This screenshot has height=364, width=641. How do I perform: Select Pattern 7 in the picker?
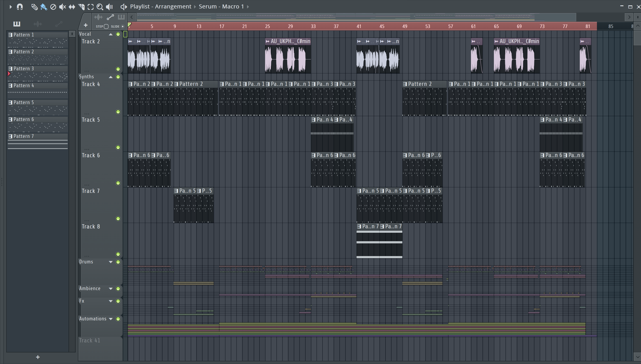click(38, 141)
